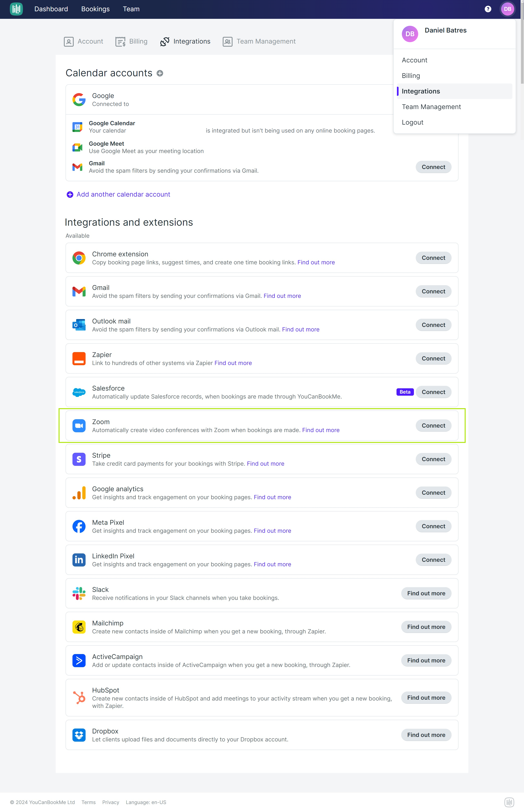The height and width of the screenshot is (812, 524).
Task: Click the Zoom camera icon
Action: click(x=79, y=426)
